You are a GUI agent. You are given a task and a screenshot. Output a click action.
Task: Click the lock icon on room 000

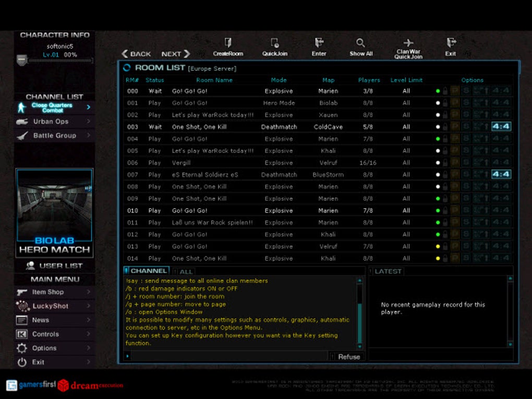tap(445, 91)
